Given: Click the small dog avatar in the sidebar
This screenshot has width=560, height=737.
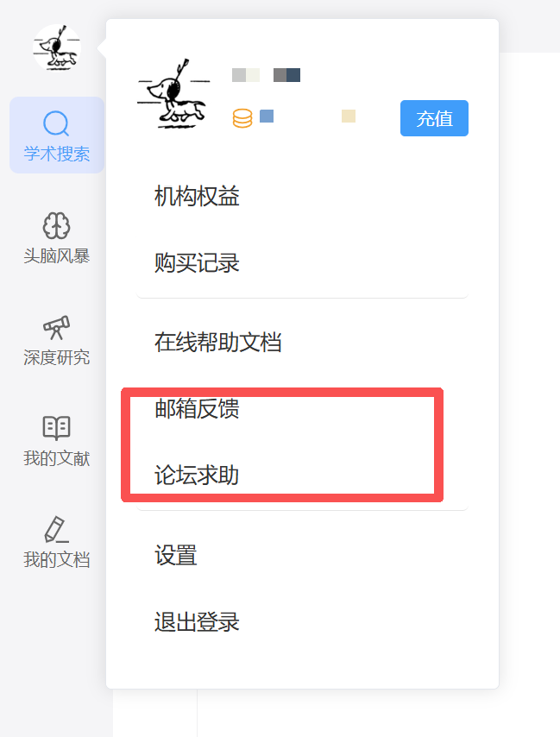Looking at the screenshot, I should (56, 47).
